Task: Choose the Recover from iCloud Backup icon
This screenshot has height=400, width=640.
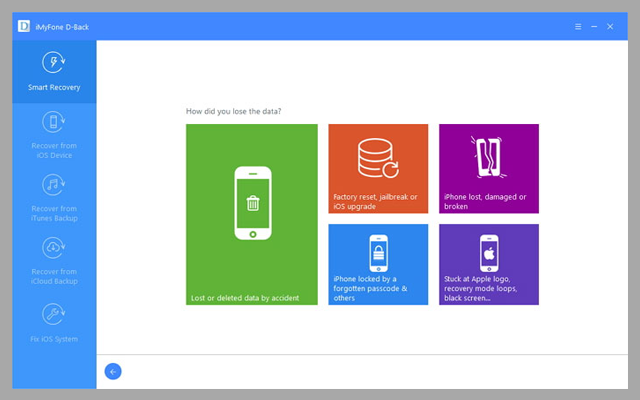Action: tap(54, 247)
